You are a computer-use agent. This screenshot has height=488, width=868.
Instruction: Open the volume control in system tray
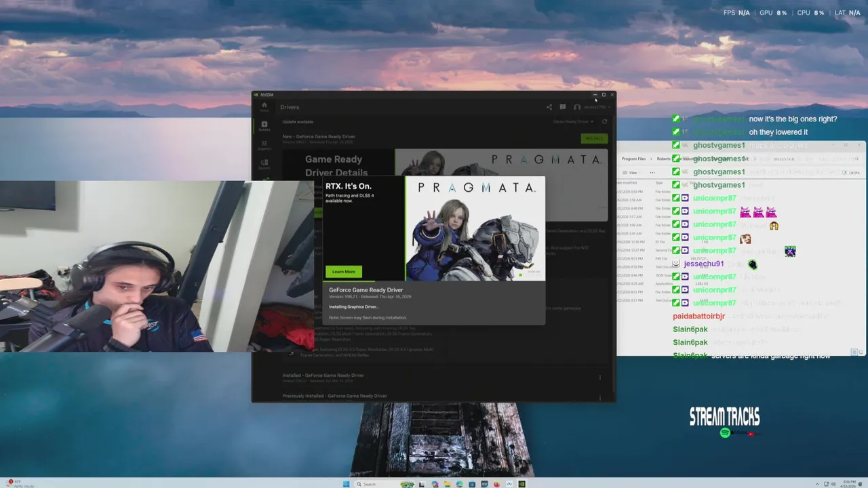(x=833, y=484)
